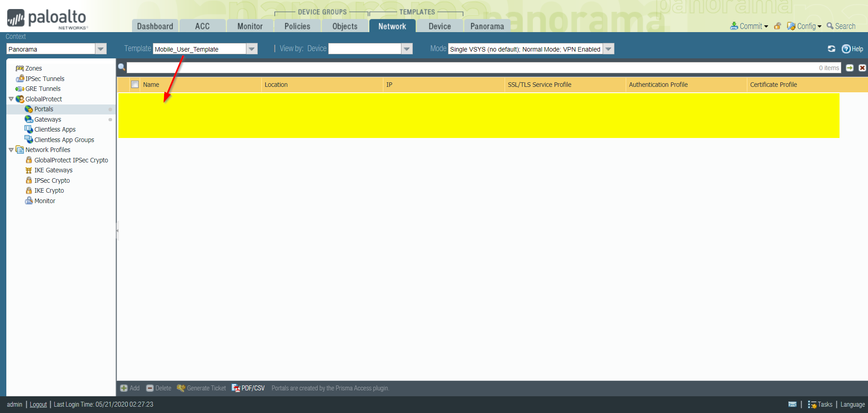Click the Generate Ticket button
Image resolution: width=868 pixels, height=413 pixels.
coord(201,388)
